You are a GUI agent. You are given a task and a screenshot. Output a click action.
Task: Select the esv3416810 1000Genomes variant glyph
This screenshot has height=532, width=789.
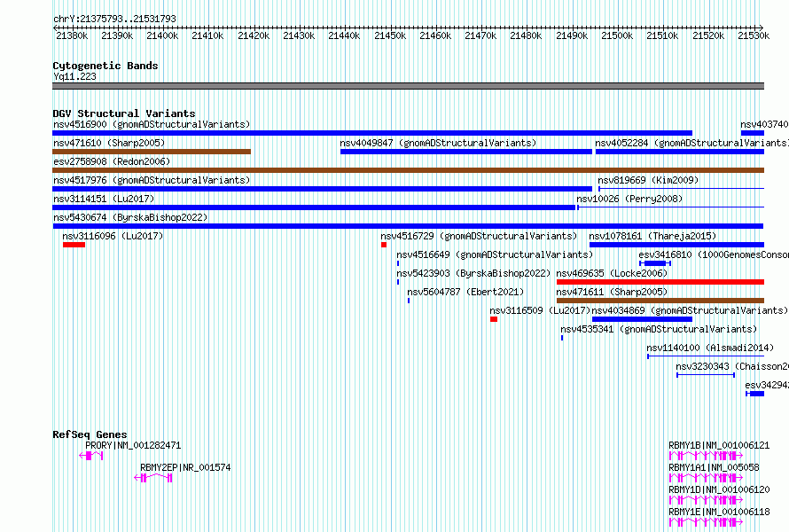click(x=655, y=263)
